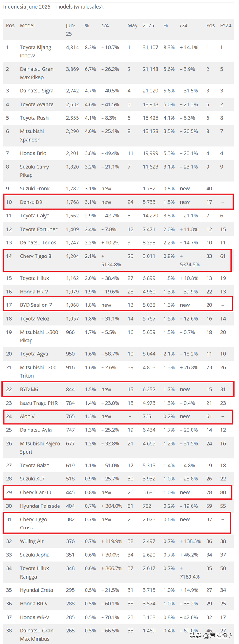The width and height of the screenshot is (239, 644).
Task: Click the Chery Tiggo 8 model name
Action: point(35,256)
